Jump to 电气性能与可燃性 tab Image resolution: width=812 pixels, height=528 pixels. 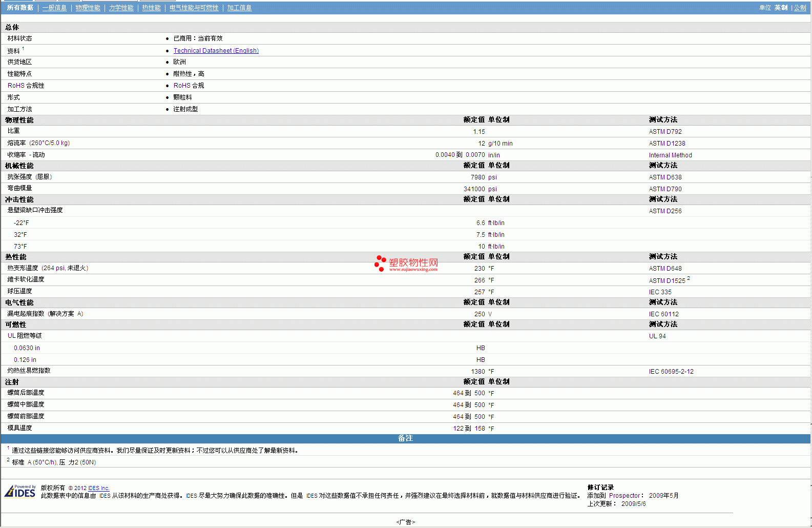pyautogui.click(x=194, y=8)
